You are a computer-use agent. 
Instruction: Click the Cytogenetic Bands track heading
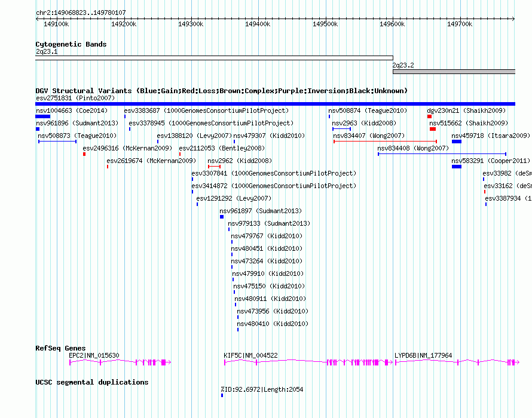click(x=71, y=44)
